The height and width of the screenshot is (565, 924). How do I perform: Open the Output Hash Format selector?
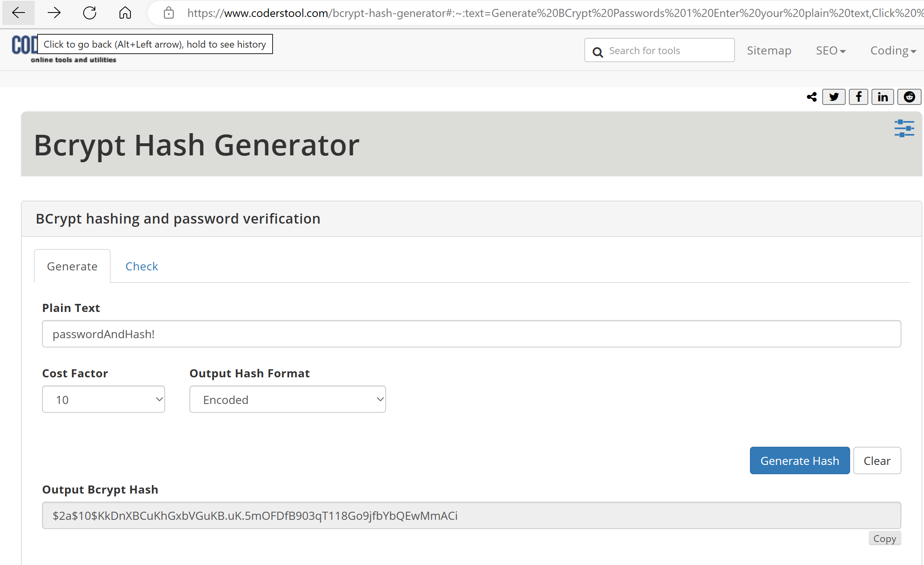tap(287, 399)
